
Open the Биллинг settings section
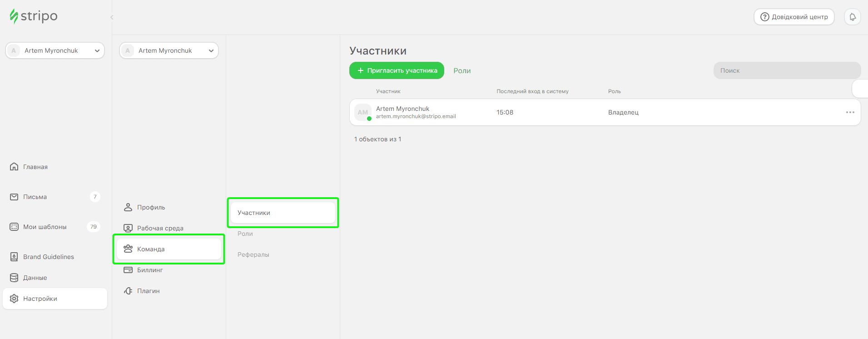pos(150,270)
